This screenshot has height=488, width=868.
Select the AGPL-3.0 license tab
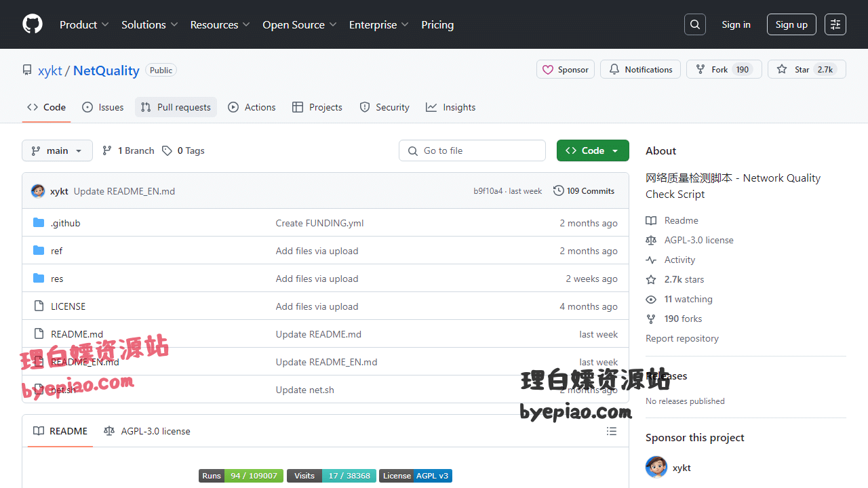(147, 431)
